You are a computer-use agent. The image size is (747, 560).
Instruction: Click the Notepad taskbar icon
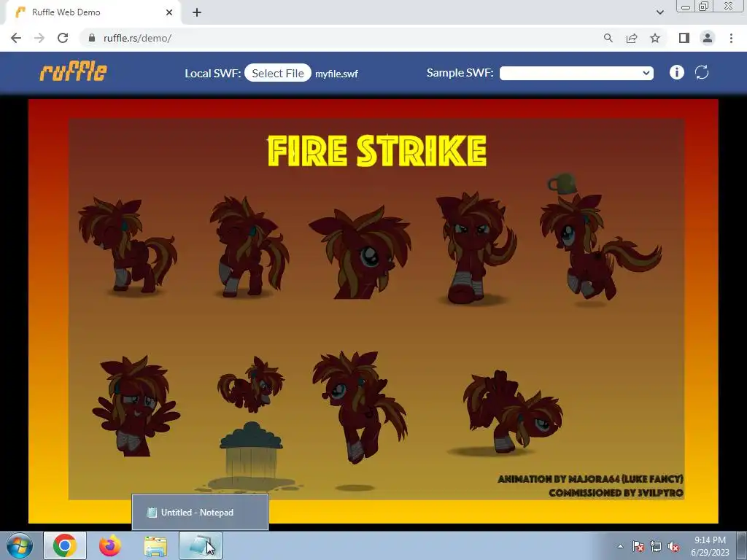click(201, 545)
